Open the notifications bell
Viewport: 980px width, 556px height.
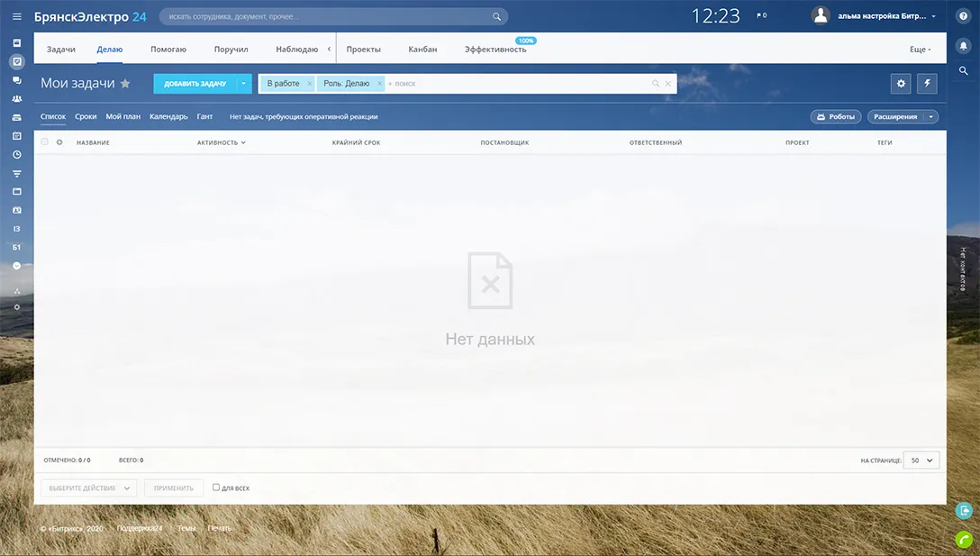click(963, 46)
